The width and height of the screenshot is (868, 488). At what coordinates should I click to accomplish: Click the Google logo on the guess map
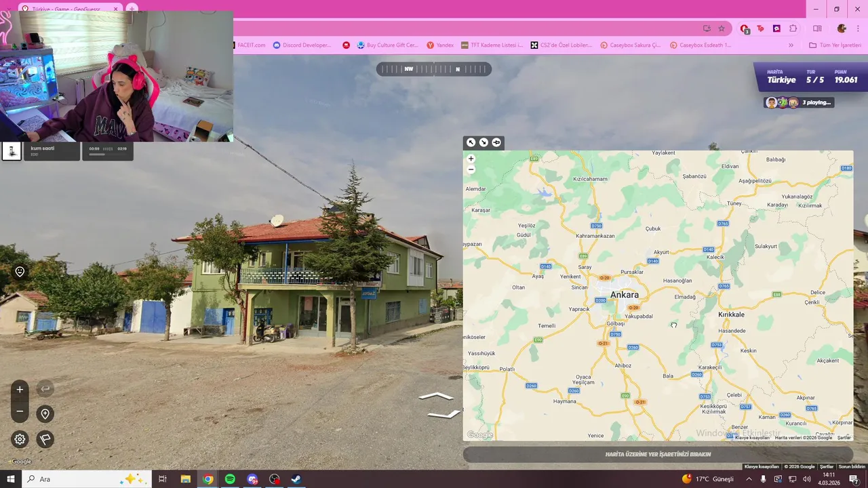point(479,435)
